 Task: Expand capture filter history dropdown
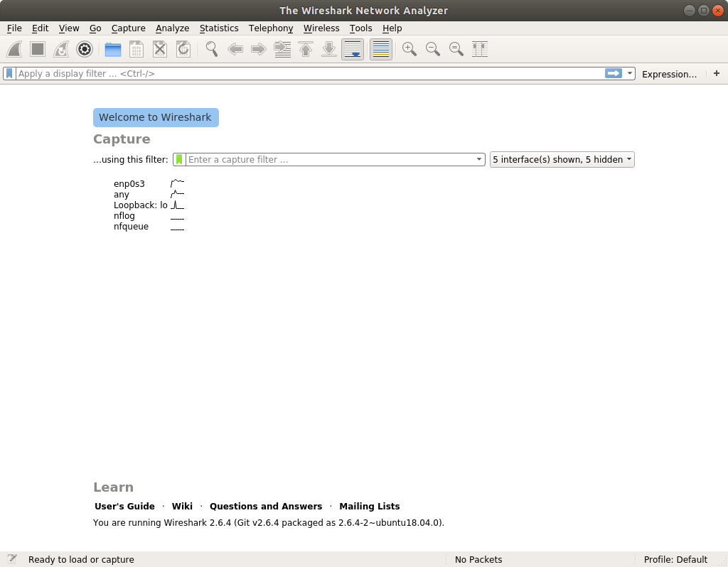pyautogui.click(x=478, y=159)
